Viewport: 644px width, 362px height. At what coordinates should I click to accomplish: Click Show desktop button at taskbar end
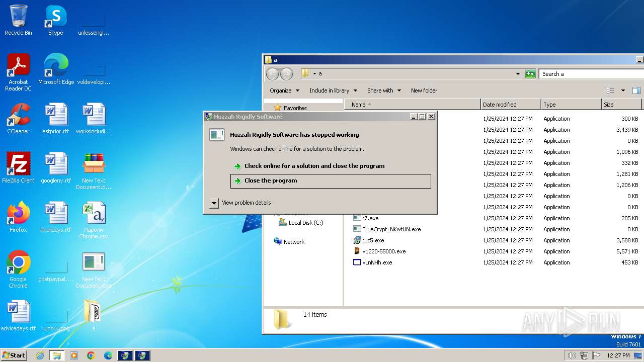point(638,355)
